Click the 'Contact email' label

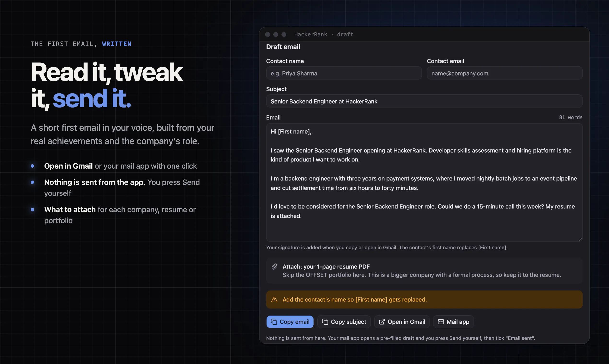[445, 61]
